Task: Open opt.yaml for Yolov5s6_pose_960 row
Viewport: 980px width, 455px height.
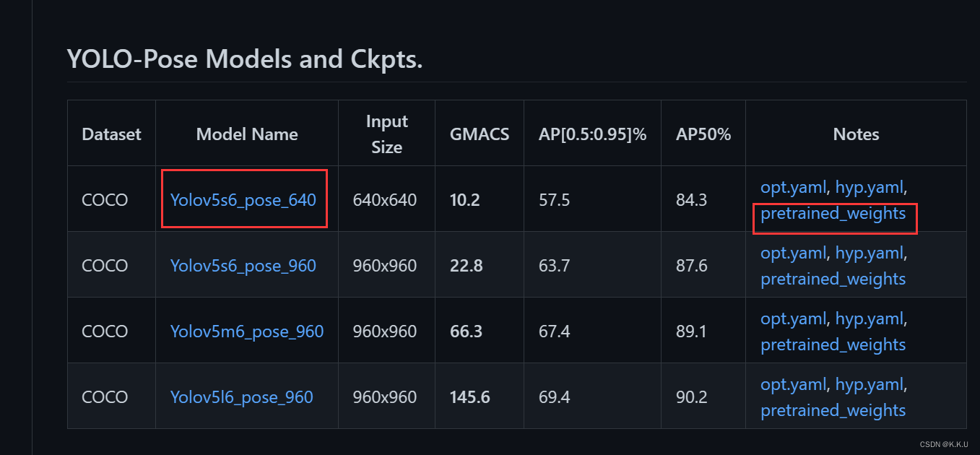Action: (792, 253)
